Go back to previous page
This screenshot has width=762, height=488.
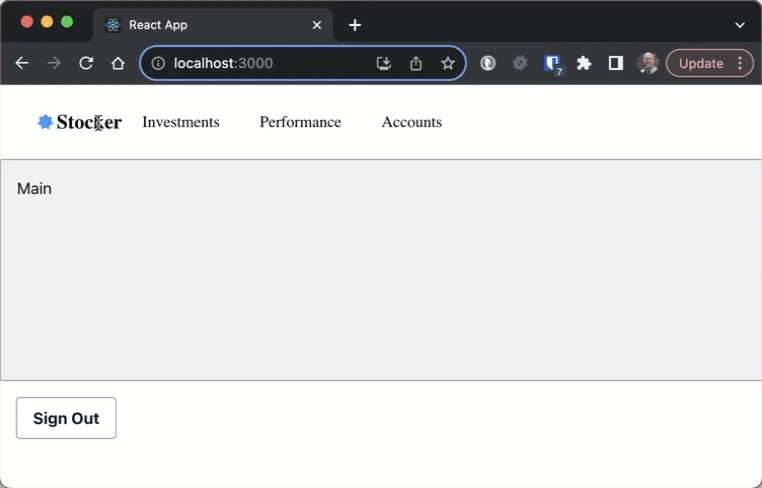coord(22,63)
